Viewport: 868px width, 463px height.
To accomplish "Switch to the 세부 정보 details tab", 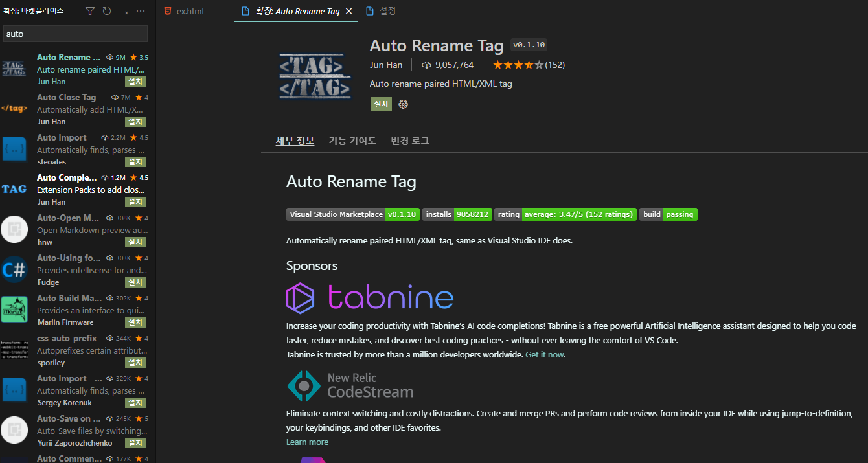I will 295,141.
